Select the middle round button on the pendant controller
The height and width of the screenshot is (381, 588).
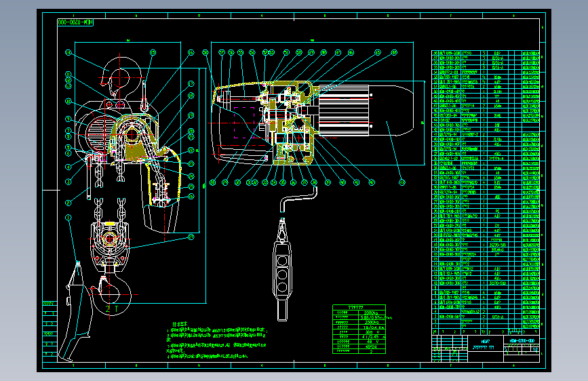(282, 274)
